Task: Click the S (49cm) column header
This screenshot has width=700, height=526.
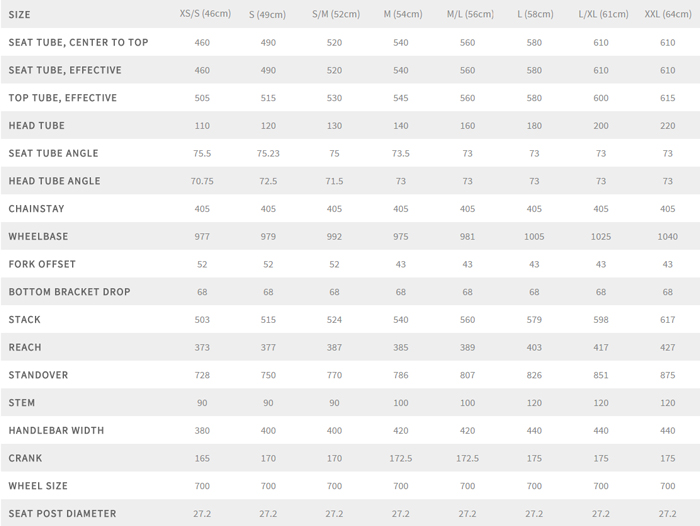Action: click(x=267, y=15)
